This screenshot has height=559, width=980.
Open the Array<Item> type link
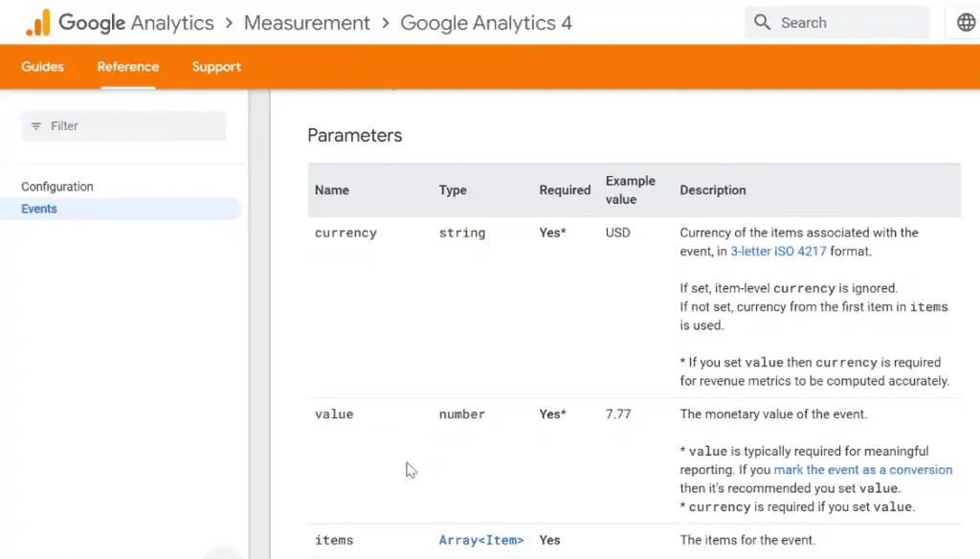click(x=481, y=540)
